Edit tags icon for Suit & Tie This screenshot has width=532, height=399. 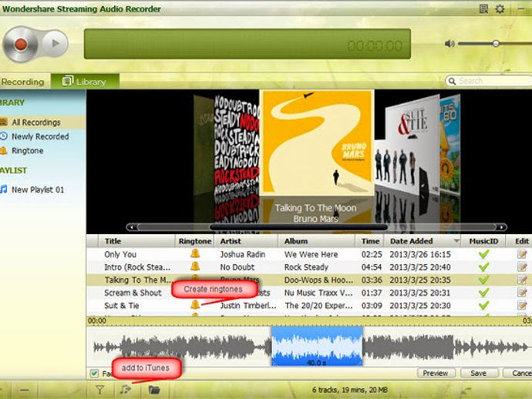point(522,306)
